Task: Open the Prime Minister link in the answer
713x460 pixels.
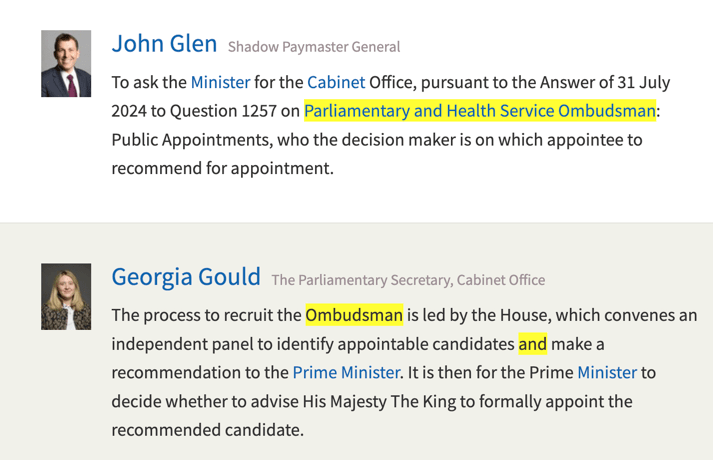Action: point(346,373)
